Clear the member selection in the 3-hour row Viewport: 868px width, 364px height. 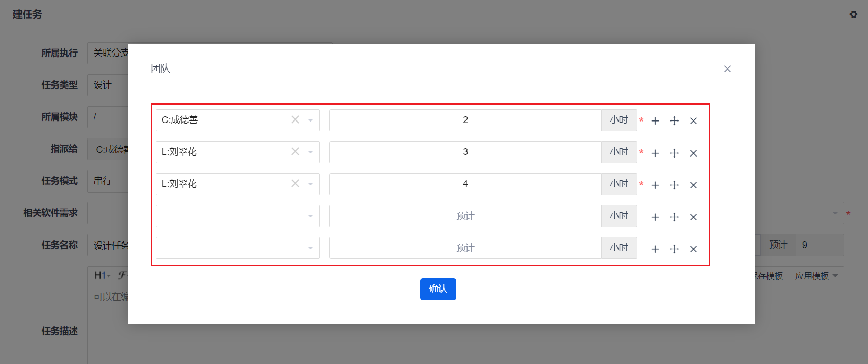click(x=295, y=151)
